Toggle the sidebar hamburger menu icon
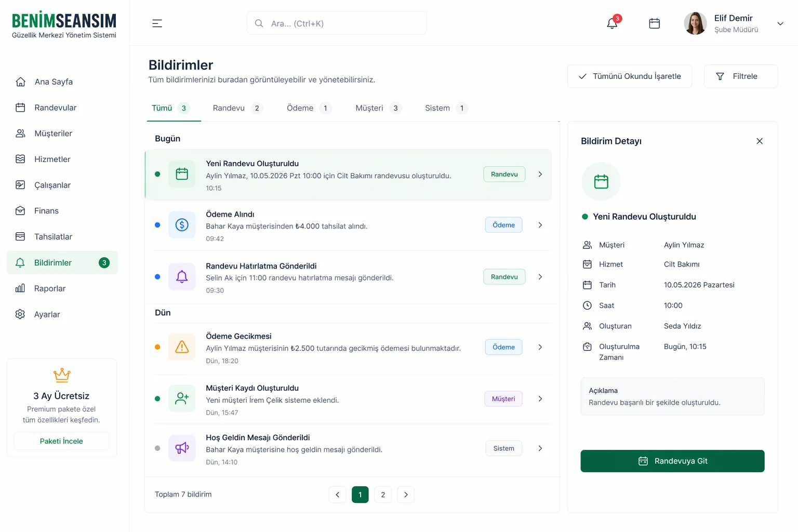The image size is (798, 532). [x=157, y=23]
